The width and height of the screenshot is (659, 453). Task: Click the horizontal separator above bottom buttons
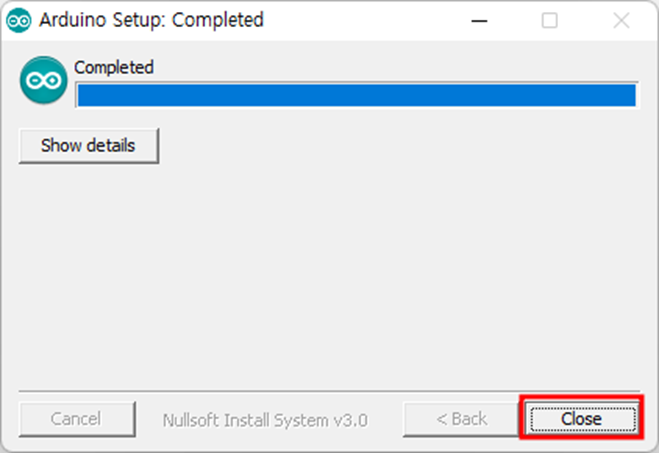329,391
